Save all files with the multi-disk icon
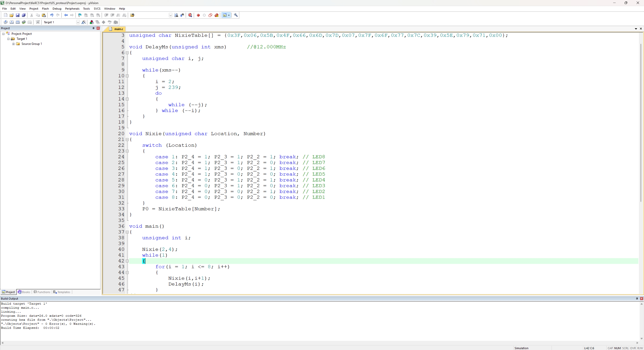This screenshot has height=350, width=644. (24, 15)
